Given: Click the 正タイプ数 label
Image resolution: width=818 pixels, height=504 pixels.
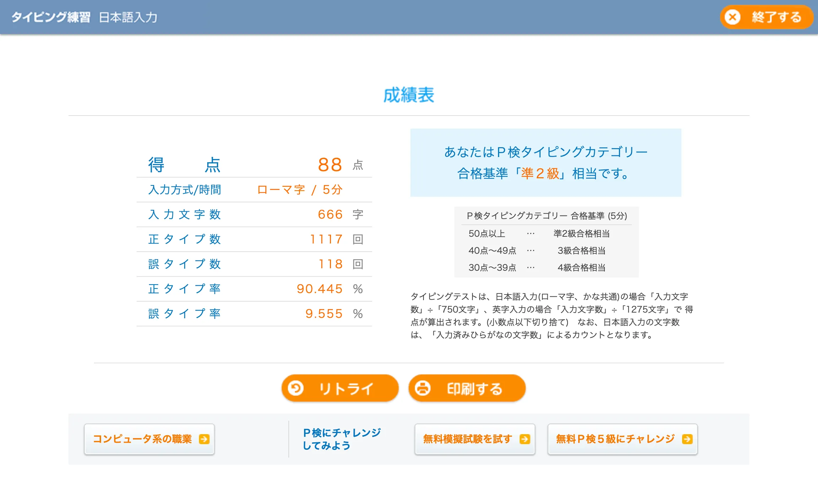Looking at the screenshot, I should [184, 239].
